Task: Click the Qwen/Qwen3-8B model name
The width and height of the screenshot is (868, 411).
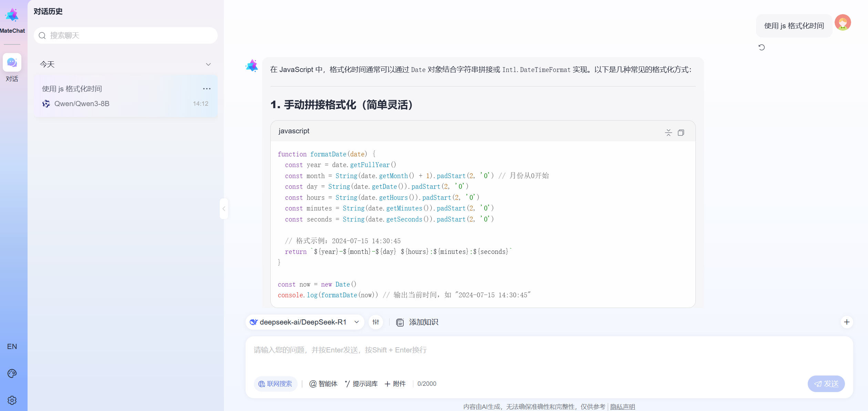Action: pyautogui.click(x=82, y=104)
